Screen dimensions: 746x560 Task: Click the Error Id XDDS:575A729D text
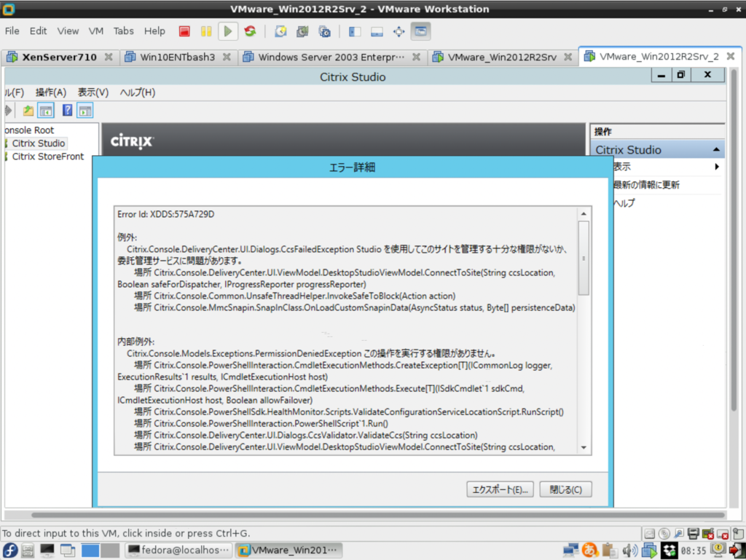tap(165, 214)
